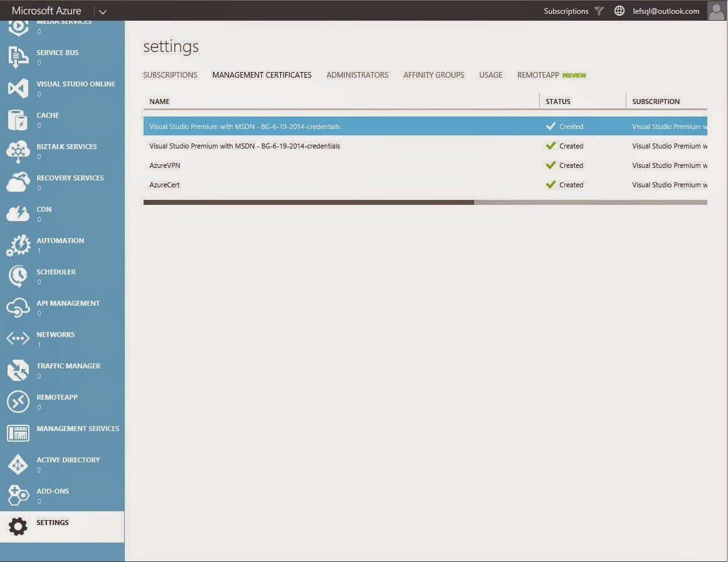728x562 pixels.
Task: Open the Active Directory diamond icon
Action: pyautogui.click(x=18, y=464)
